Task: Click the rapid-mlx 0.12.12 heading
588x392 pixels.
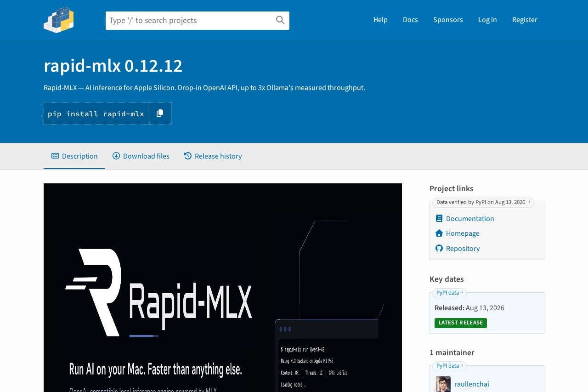Action: [x=113, y=66]
